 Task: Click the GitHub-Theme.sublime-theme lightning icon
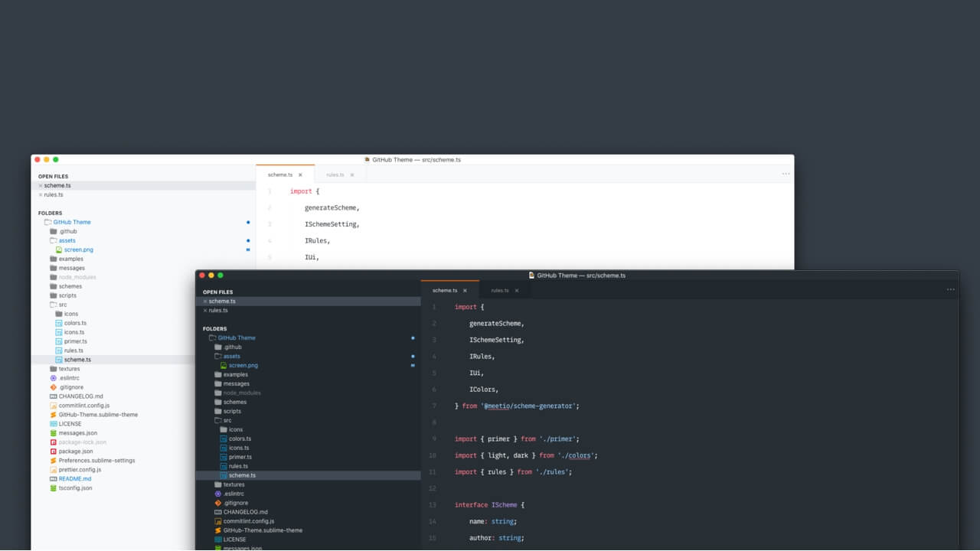217,530
